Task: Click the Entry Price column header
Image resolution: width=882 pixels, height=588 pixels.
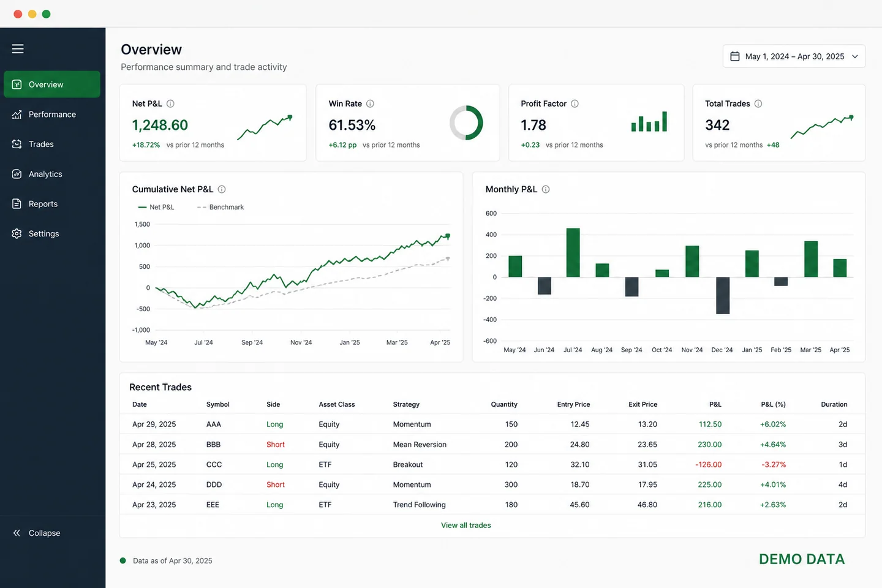Action: tap(573, 404)
